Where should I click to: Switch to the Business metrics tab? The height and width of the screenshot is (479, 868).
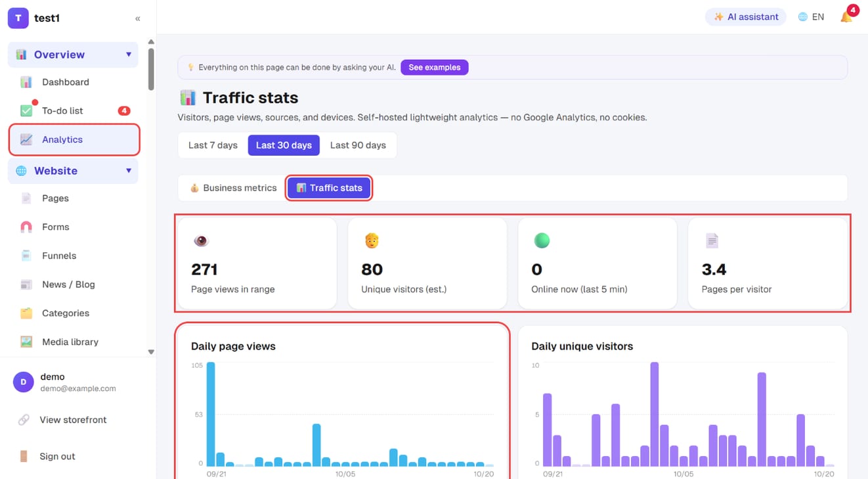click(x=233, y=188)
